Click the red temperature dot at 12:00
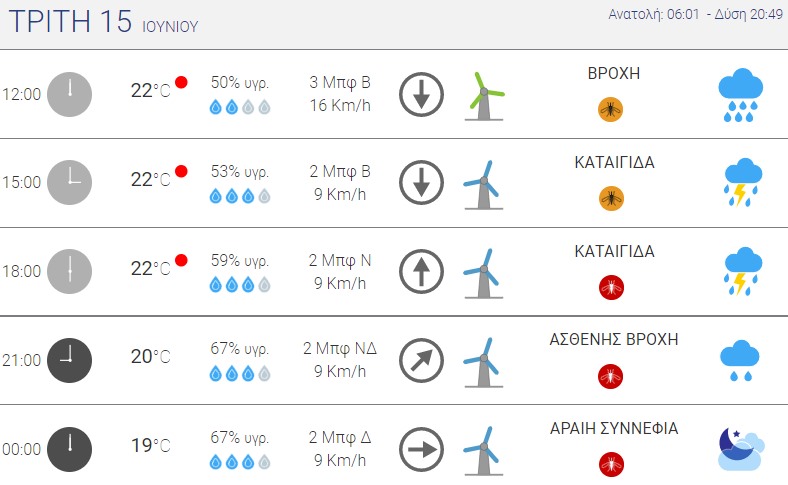The height and width of the screenshot is (485, 788). [181, 82]
